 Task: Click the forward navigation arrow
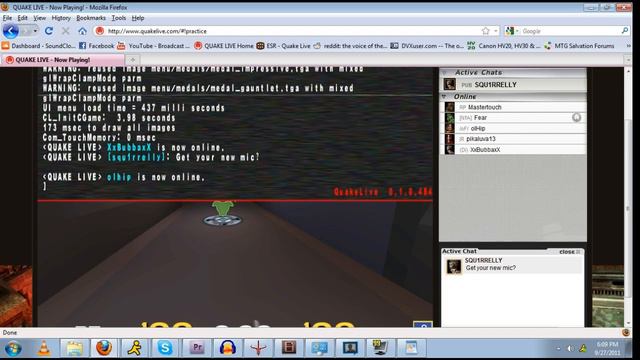(x=26, y=31)
